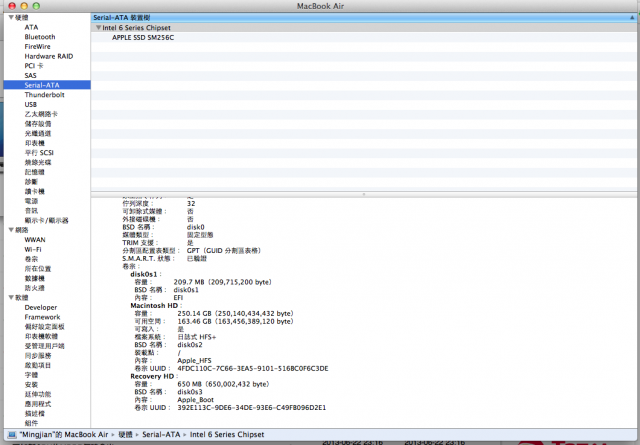Click the GPT partition map type value
The height and width of the screenshot is (445, 640).
click(224, 251)
